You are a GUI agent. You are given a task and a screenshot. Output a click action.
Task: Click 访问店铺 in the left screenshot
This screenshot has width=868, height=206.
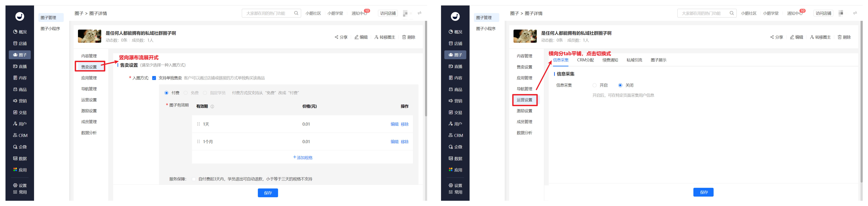pos(388,13)
